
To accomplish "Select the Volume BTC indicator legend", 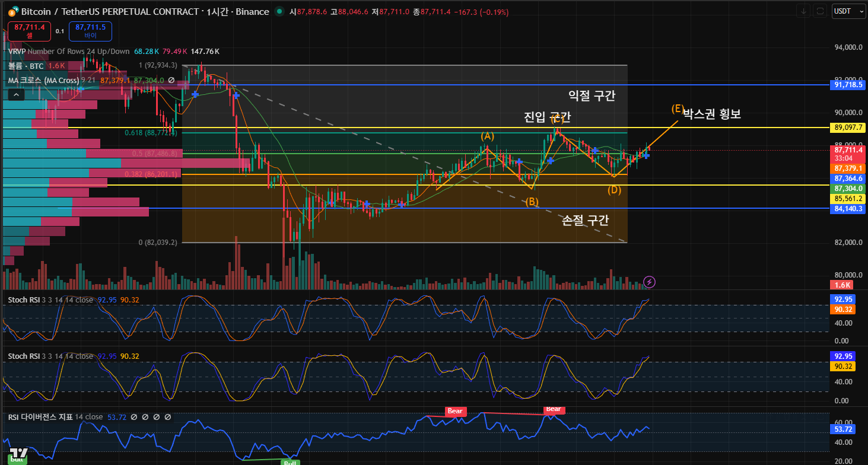I will click(x=26, y=66).
